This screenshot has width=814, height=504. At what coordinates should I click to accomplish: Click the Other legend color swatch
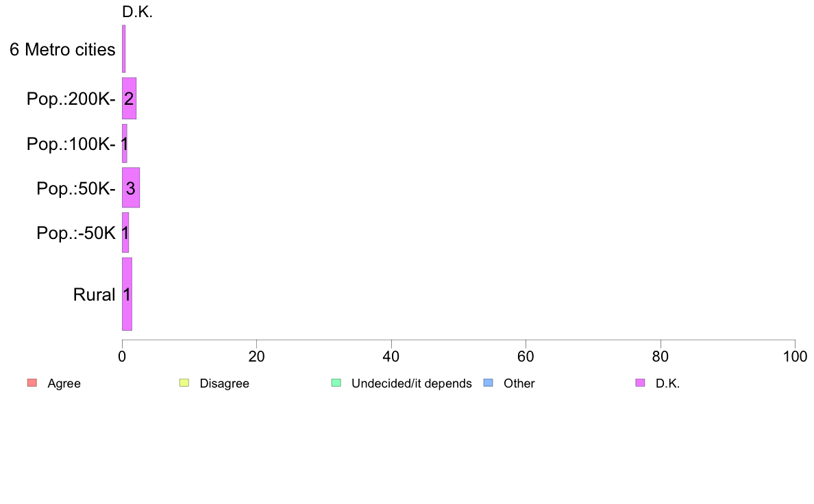(x=489, y=383)
